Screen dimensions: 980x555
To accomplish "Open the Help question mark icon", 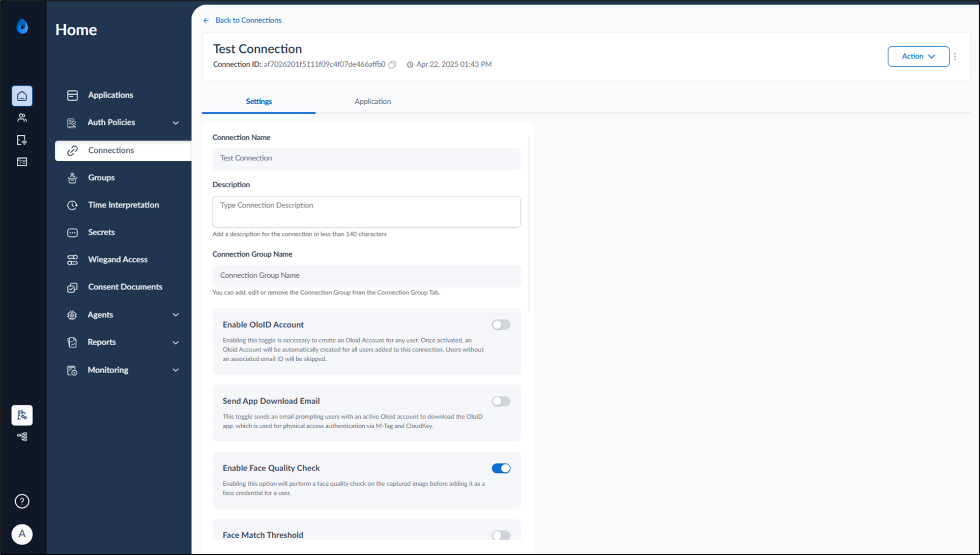I will (22, 501).
